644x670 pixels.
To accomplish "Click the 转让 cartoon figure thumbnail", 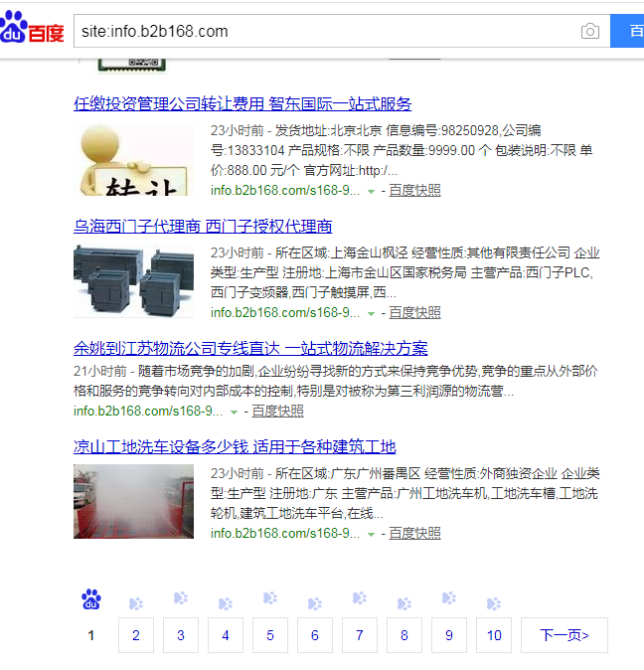I will click(133, 159).
